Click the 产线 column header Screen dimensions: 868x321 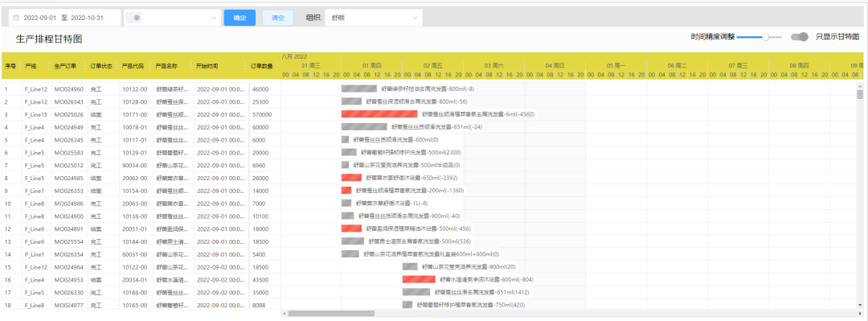click(31, 66)
